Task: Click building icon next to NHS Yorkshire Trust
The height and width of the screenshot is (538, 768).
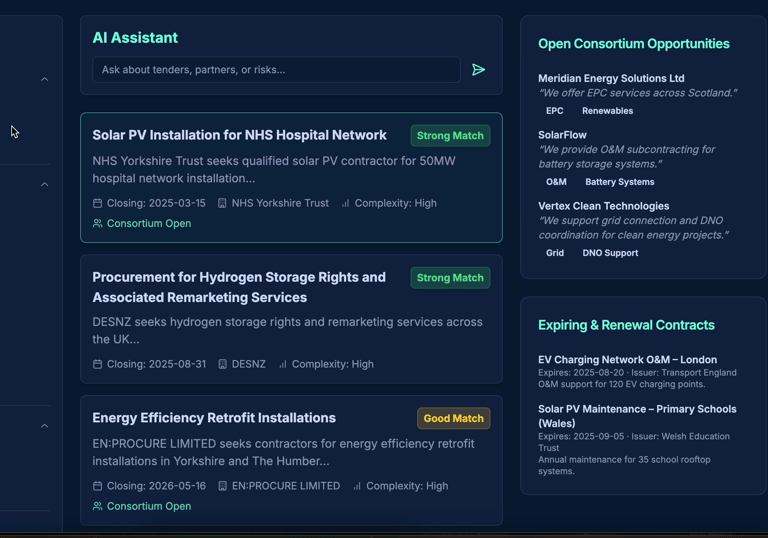Action: click(x=222, y=203)
